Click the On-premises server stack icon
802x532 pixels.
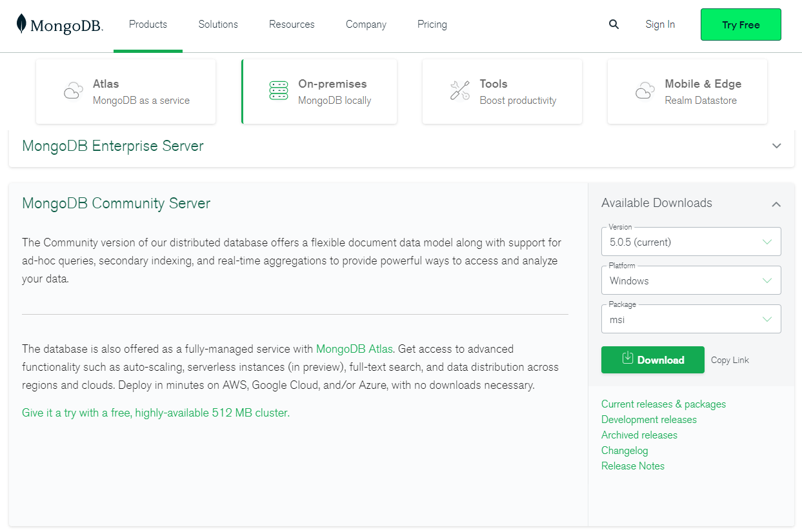(x=279, y=91)
